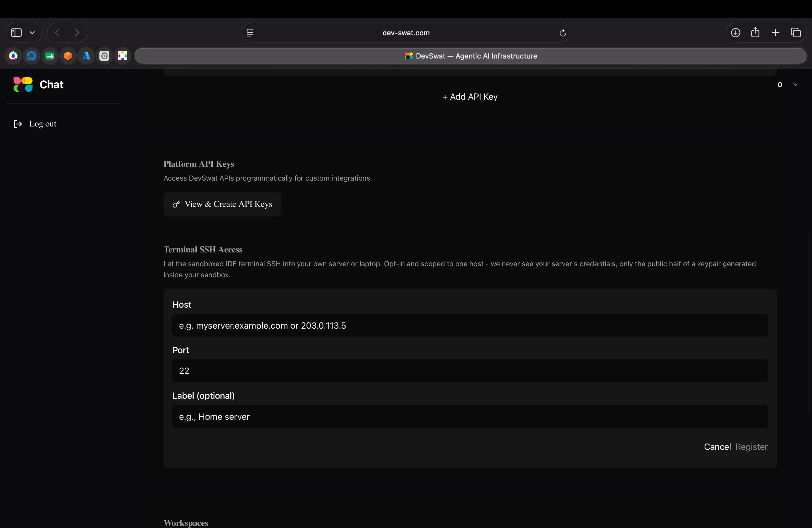Focus the Label (optional) input field
Screen dimensions: 812x528
tap(470, 416)
